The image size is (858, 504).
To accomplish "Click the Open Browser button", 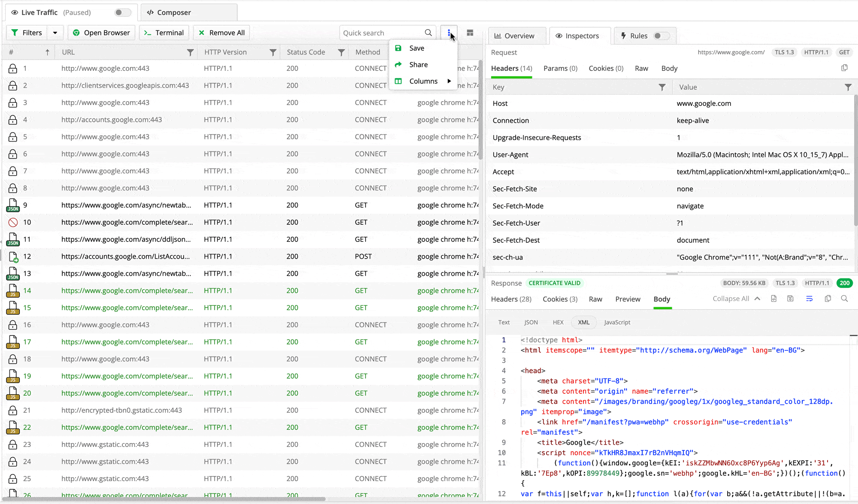I will pyautogui.click(x=101, y=33).
